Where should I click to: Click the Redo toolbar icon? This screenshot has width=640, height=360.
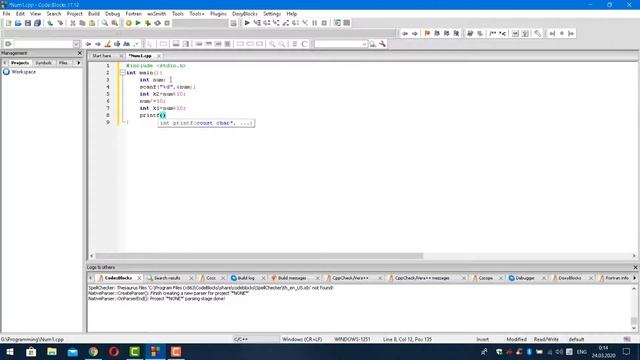tap(60, 23)
